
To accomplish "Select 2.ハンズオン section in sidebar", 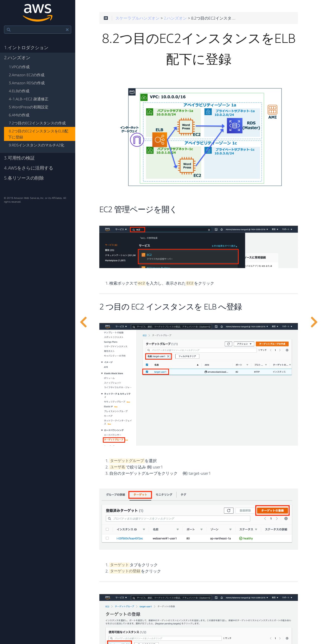I will pyautogui.click(x=17, y=58).
